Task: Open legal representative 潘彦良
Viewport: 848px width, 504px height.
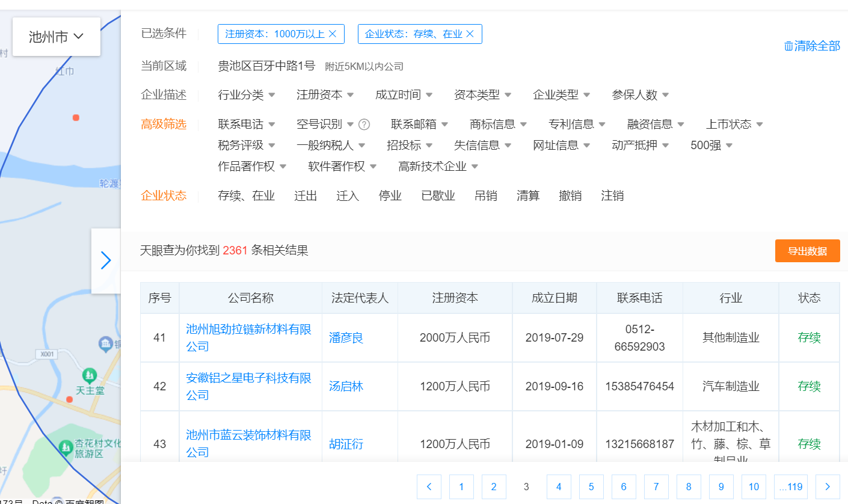Action: tap(346, 337)
